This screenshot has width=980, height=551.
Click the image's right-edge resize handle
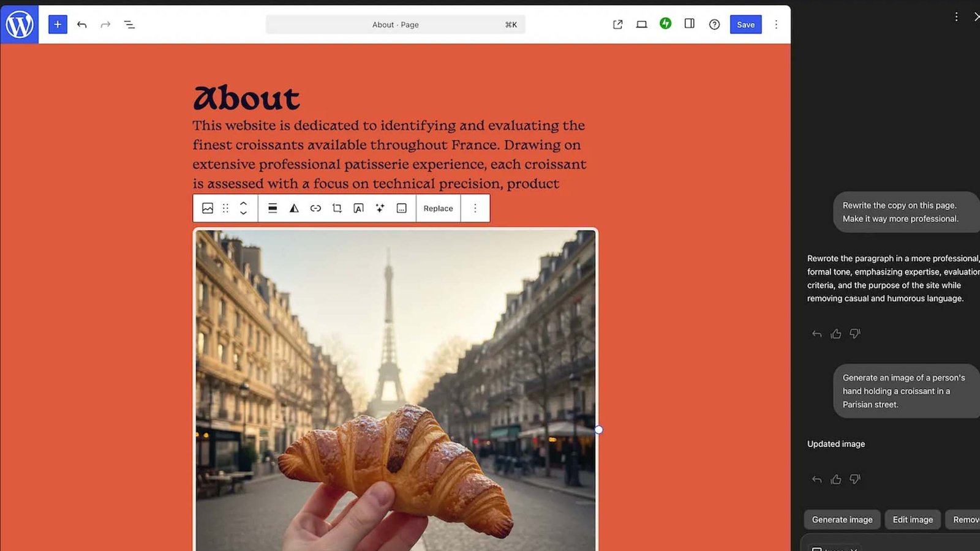click(x=598, y=430)
